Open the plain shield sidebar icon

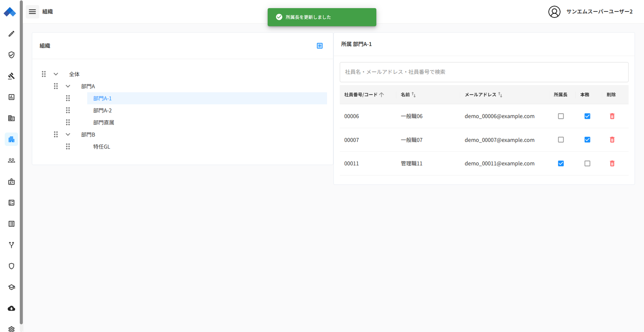[x=11, y=266]
